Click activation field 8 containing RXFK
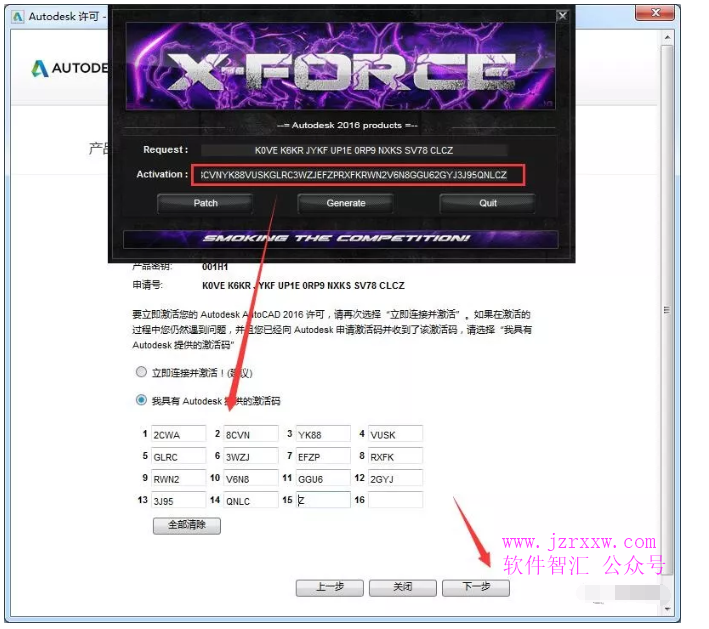Image resolution: width=709 pixels, height=629 pixels. point(395,456)
